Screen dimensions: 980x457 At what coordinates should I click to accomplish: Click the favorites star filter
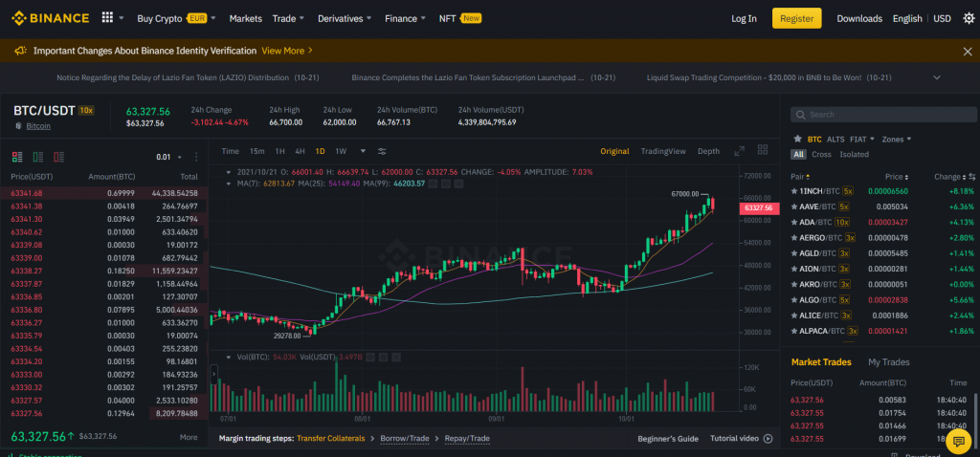point(797,140)
